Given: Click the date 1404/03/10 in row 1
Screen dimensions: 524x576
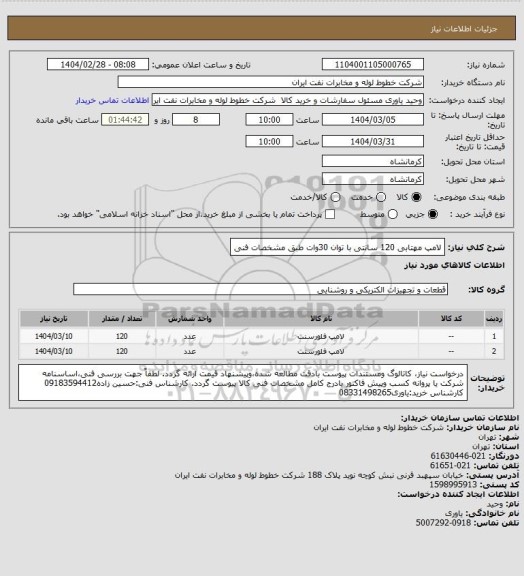Looking at the screenshot, I should (54, 336).
